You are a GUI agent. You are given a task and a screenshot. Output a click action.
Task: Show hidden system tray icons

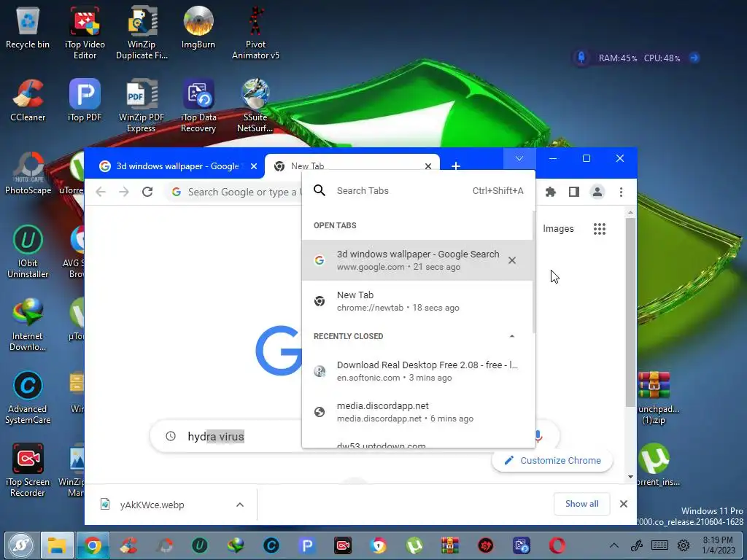(x=614, y=545)
